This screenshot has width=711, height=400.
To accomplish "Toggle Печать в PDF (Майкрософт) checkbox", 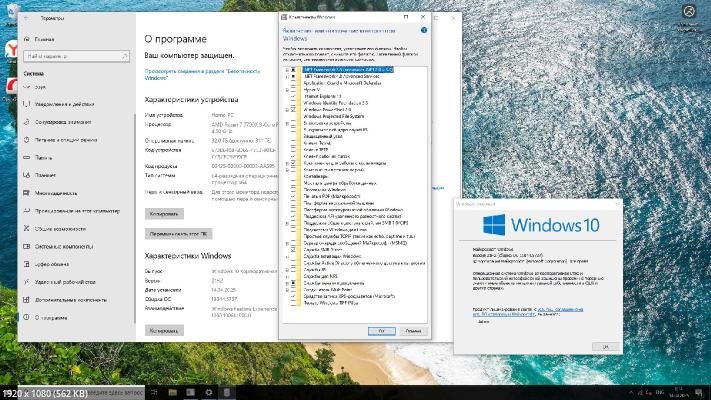I will tap(293, 196).
